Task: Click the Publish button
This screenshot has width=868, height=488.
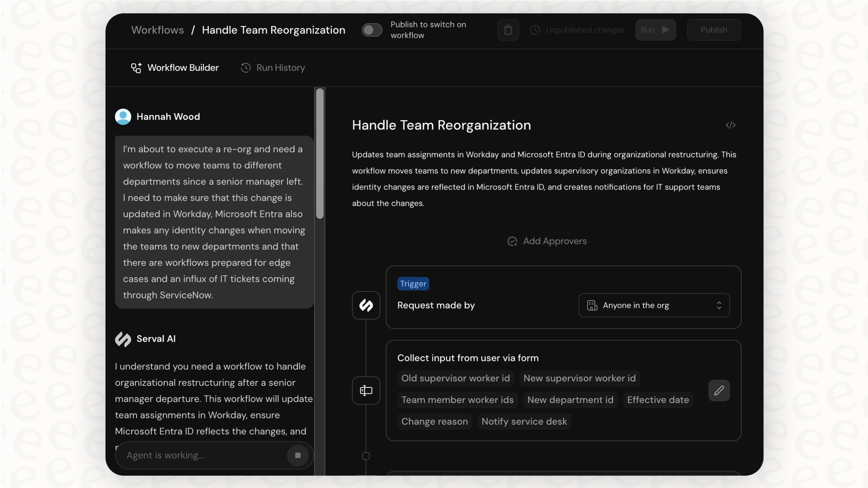Action: pos(714,29)
